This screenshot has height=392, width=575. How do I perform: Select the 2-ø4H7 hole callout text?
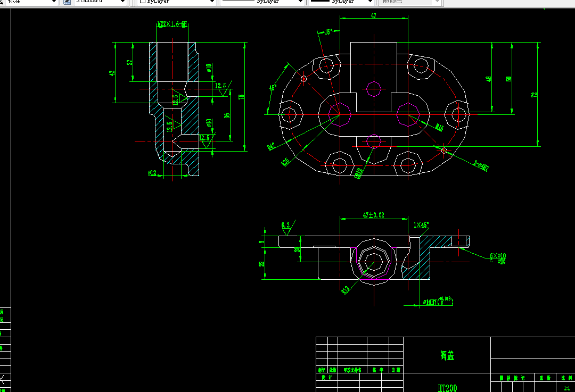point(481,166)
